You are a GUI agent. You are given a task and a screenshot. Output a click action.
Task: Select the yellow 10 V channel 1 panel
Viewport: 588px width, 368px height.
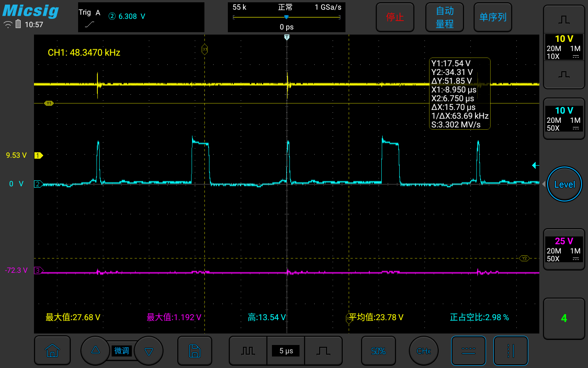[564, 47]
